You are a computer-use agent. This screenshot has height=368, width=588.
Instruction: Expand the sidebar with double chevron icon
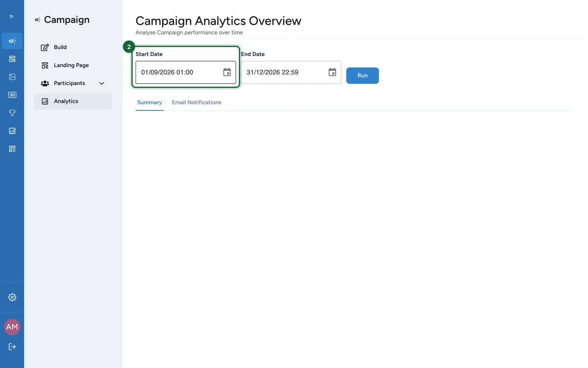(x=11, y=16)
